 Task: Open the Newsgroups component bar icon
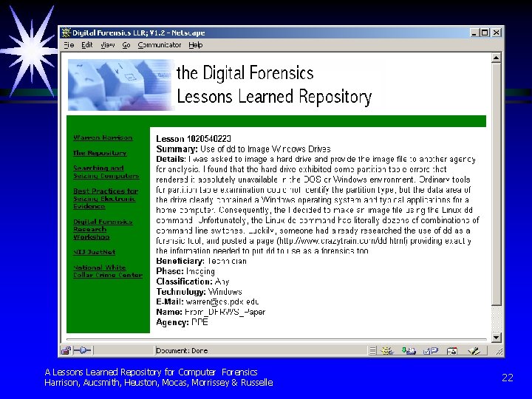431,351
